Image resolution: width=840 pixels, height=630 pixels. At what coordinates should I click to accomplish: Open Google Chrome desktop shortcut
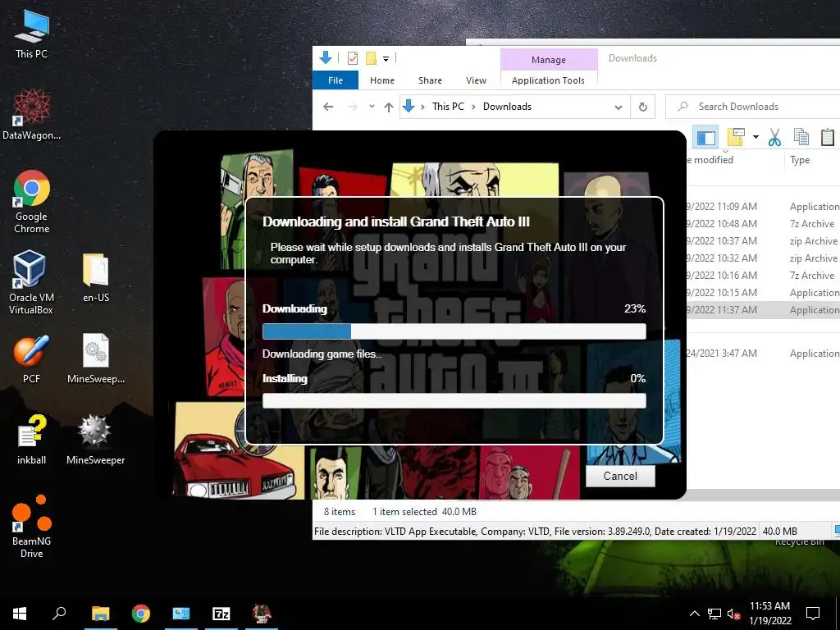32,202
